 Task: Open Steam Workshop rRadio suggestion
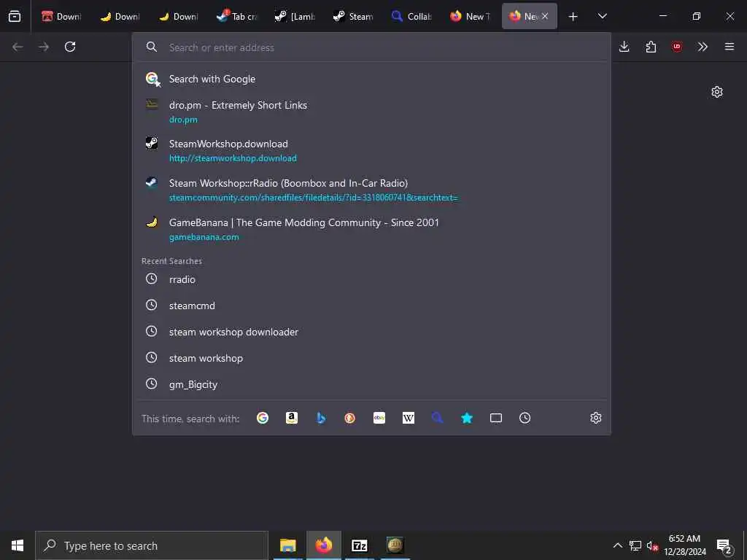(x=371, y=190)
